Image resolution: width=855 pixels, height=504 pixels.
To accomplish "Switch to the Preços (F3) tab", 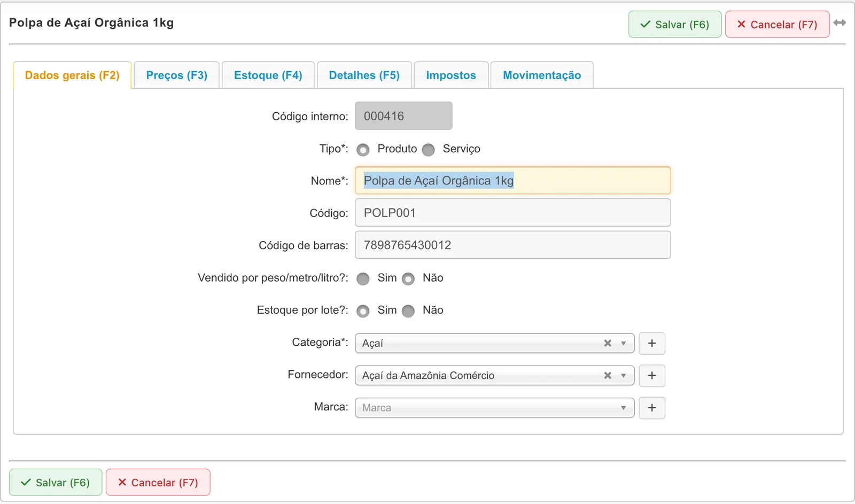I will click(176, 75).
